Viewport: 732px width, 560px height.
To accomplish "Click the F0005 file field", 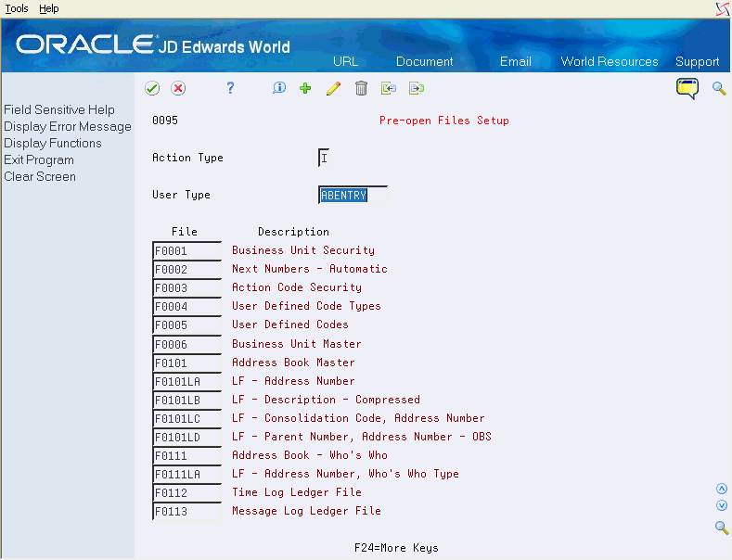I will click(x=186, y=325).
